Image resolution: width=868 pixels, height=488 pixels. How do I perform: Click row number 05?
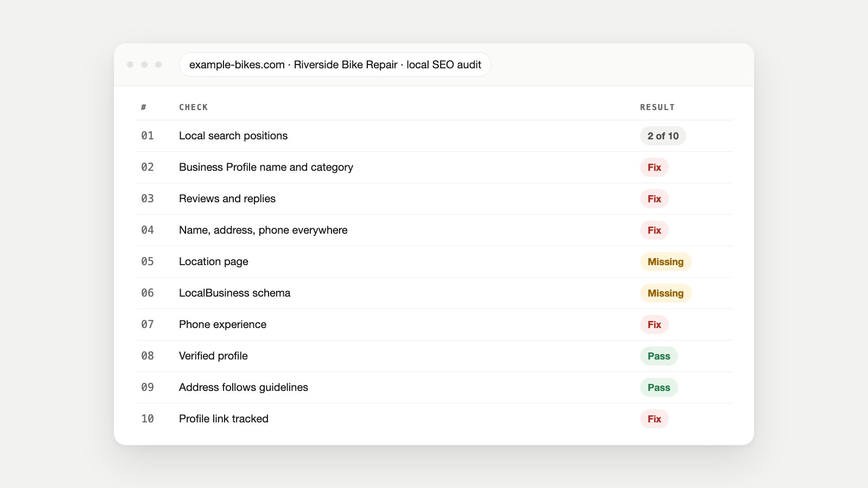point(148,261)
